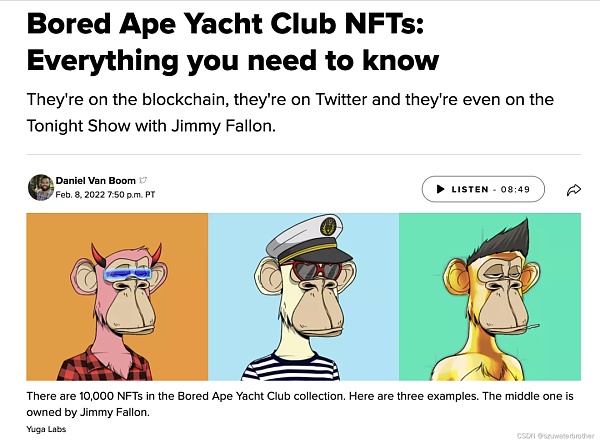The width and height of the screenshot is (600, 442).
Task: Click the article headline text
Action: tap(233, 41)
